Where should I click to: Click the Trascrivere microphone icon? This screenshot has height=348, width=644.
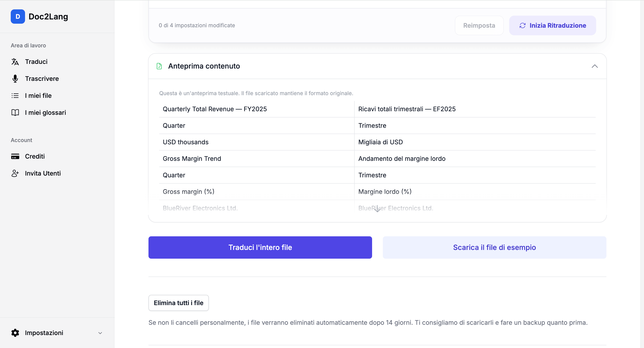[x=15, y=79]
